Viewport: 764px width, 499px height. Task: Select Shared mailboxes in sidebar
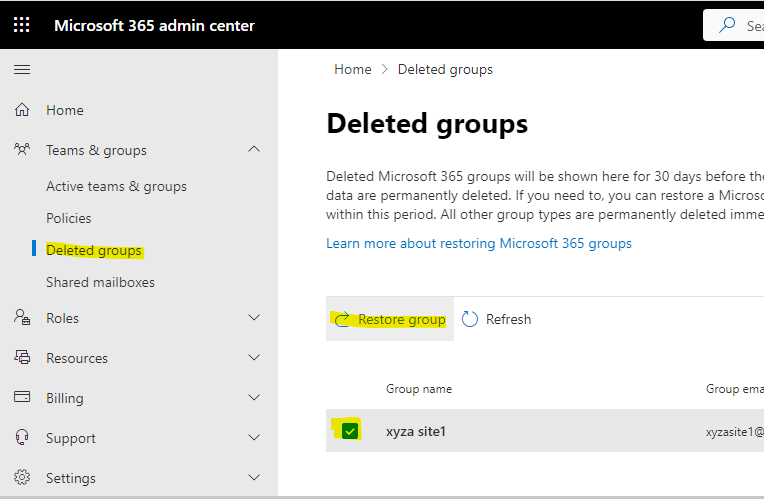[100, 282]
